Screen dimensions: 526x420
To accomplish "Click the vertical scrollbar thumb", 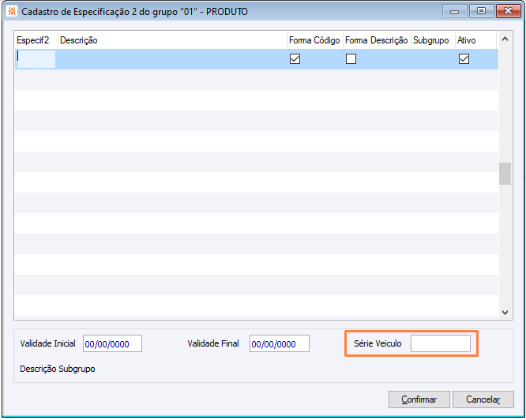I will point(505,174).
